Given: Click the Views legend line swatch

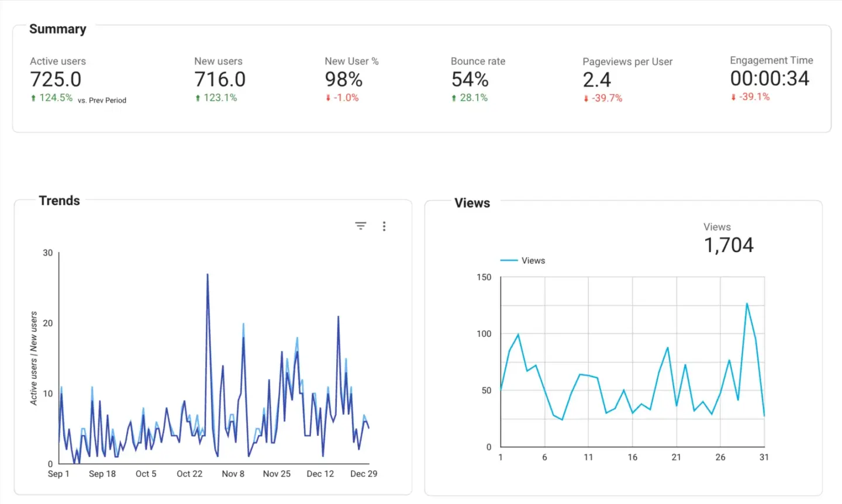Looking at the screenshot, I should 509,261.
